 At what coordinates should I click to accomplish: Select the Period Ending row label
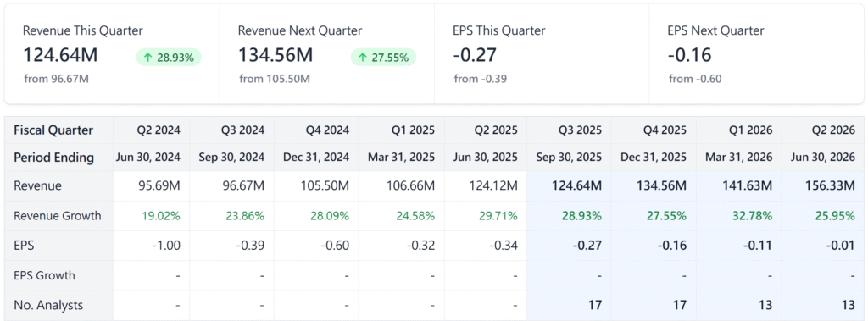tap(53, 158)
